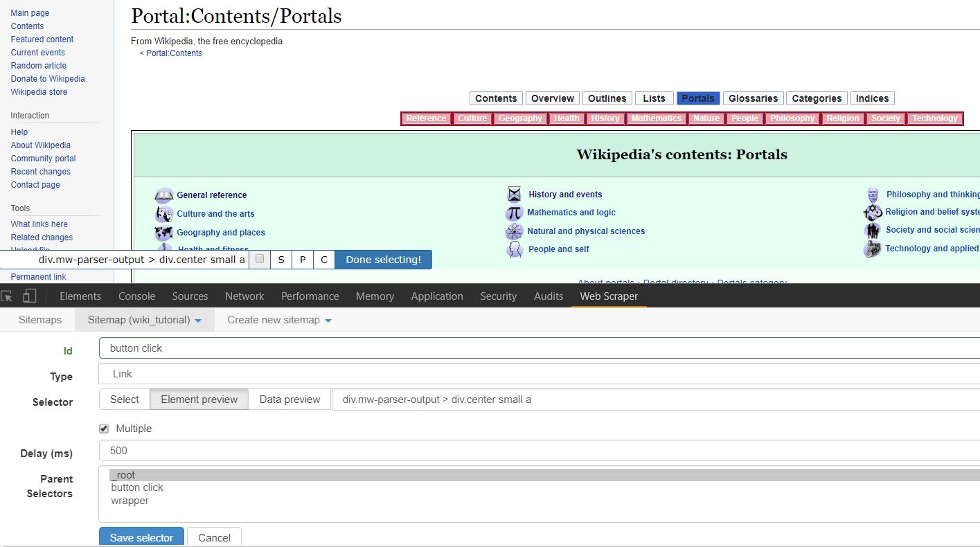
Task: Click into the Id input field
Action: click(x=540, y=348)
